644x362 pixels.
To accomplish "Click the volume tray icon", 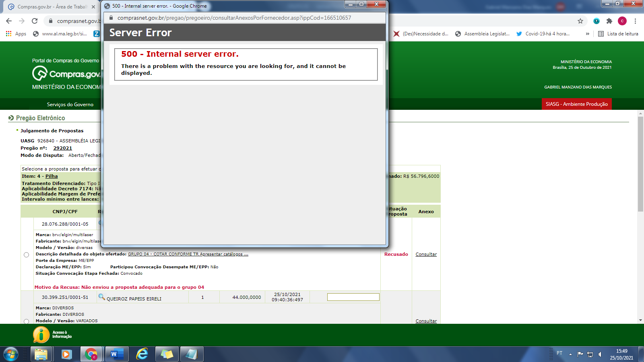I will click(600, 354).
